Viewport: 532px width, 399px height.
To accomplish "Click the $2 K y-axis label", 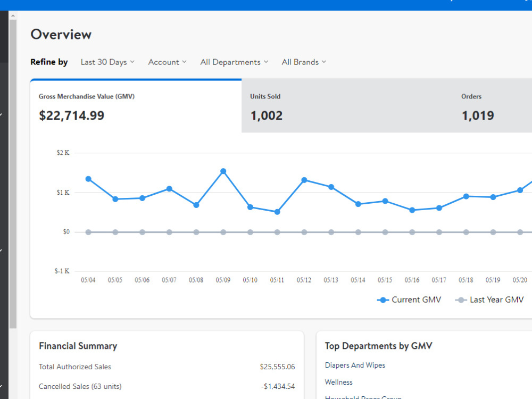I will pyautogui.click(x=63, y=153).
